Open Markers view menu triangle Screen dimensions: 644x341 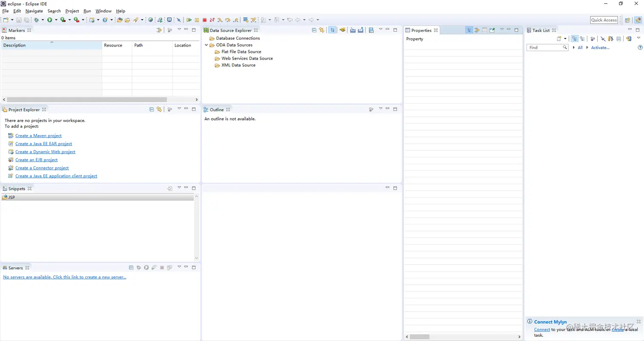(x=179, y=29)
